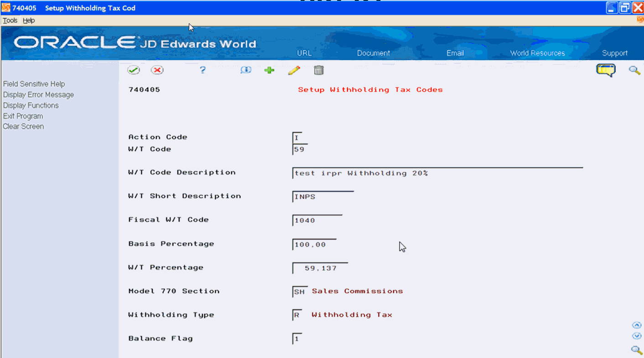This screenshot has height=358, width=644.
Task: Click the "Withholding Tax" description next to R
Action: pyautogui.click(x=352, y=315)
